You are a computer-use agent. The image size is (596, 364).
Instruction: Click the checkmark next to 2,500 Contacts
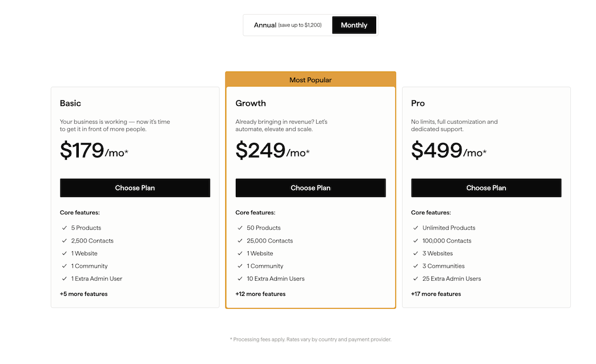65,241
